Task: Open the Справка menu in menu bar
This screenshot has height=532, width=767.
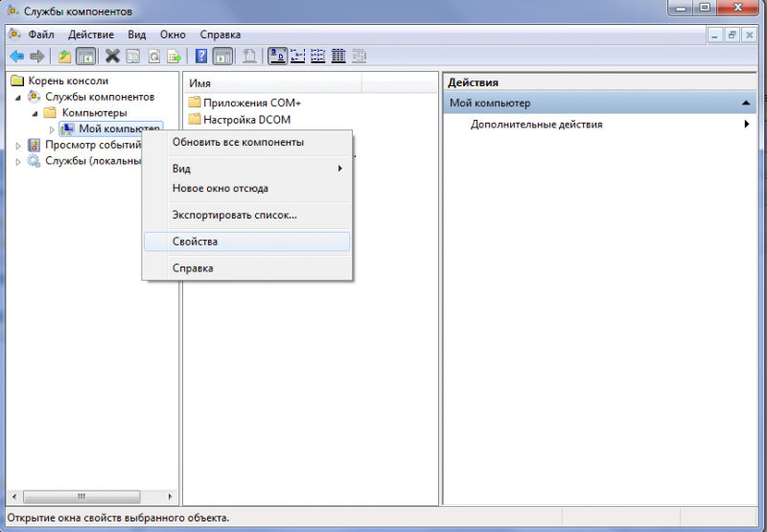Action: coord(221,35)
